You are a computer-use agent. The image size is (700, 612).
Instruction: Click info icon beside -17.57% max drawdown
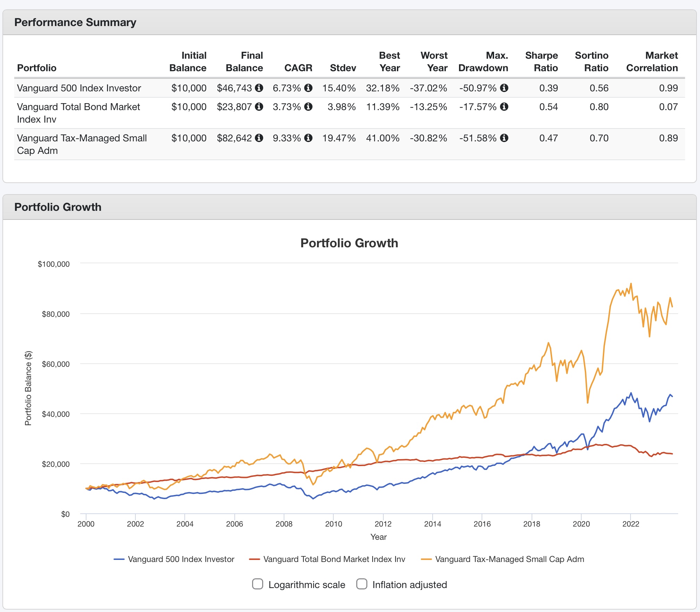(504, 107)
